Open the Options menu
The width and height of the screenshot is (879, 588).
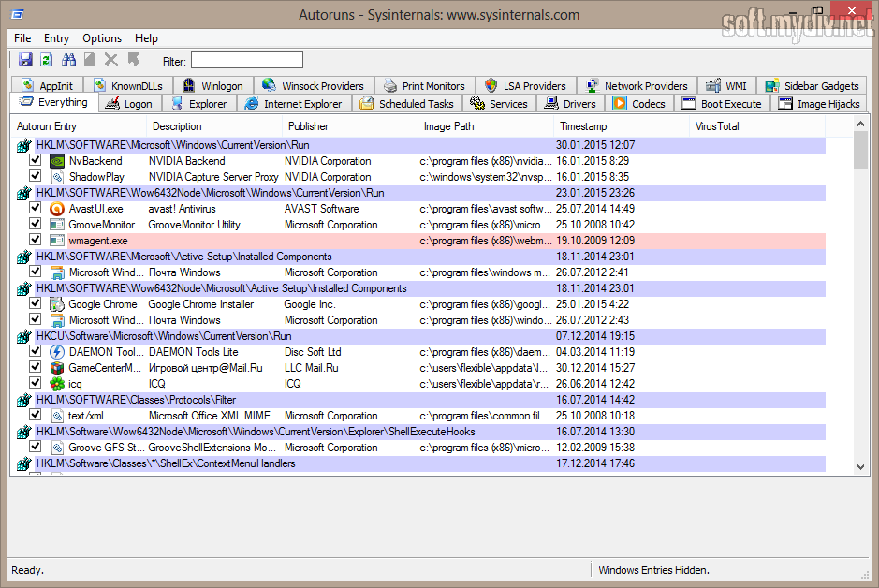point(102,38)
